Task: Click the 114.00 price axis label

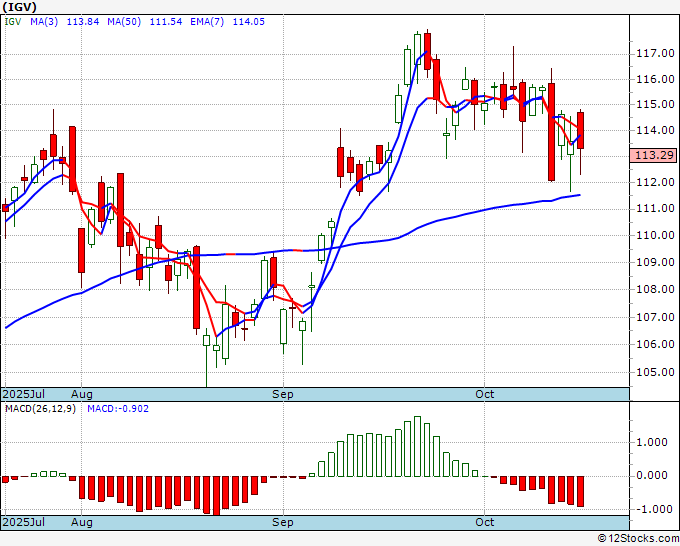Action: (655, 130)
